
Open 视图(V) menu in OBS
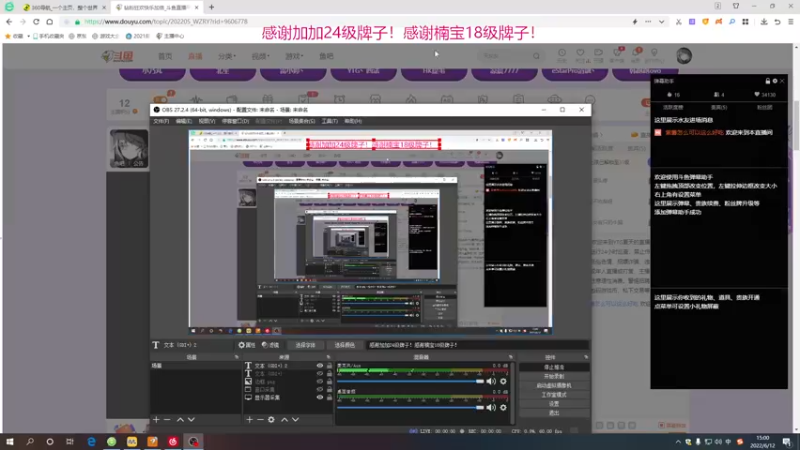pyautogui.click(x=207, y=121)
